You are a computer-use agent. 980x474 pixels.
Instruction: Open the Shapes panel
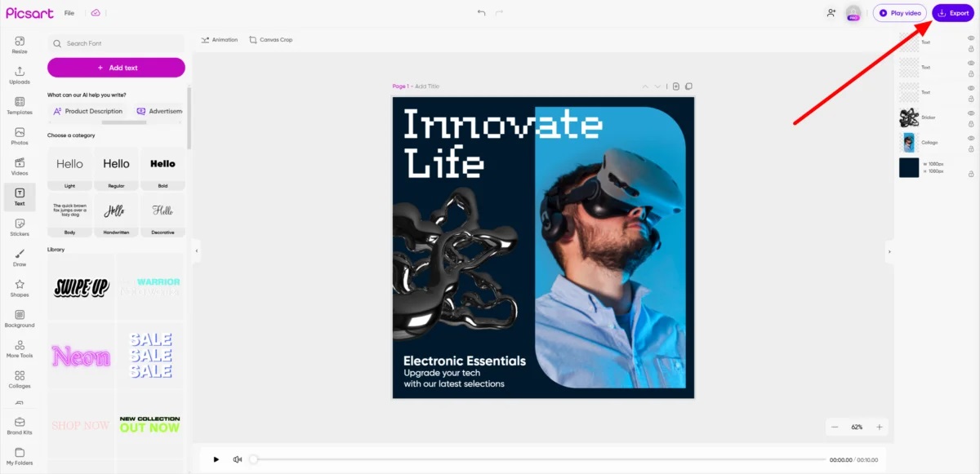coord(20,288)
